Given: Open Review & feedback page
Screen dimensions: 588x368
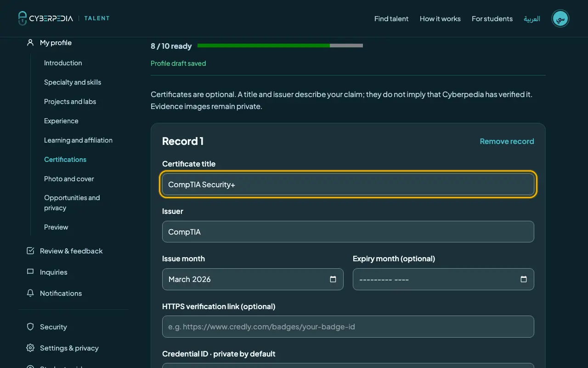Looking at the screenshot, I should tap(71, 251).
